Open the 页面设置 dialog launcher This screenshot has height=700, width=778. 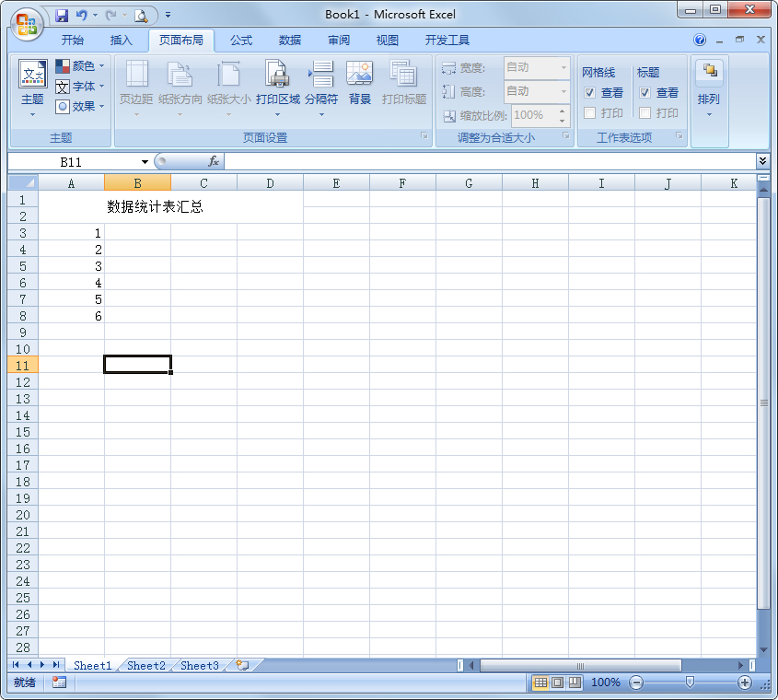click(x=424, y=136)
